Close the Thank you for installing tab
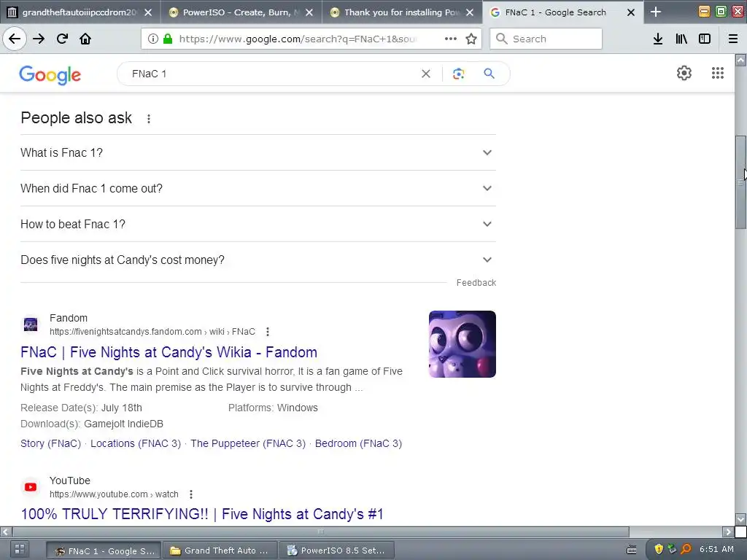This screenshot has width=747, height=560. coord(470,12)
